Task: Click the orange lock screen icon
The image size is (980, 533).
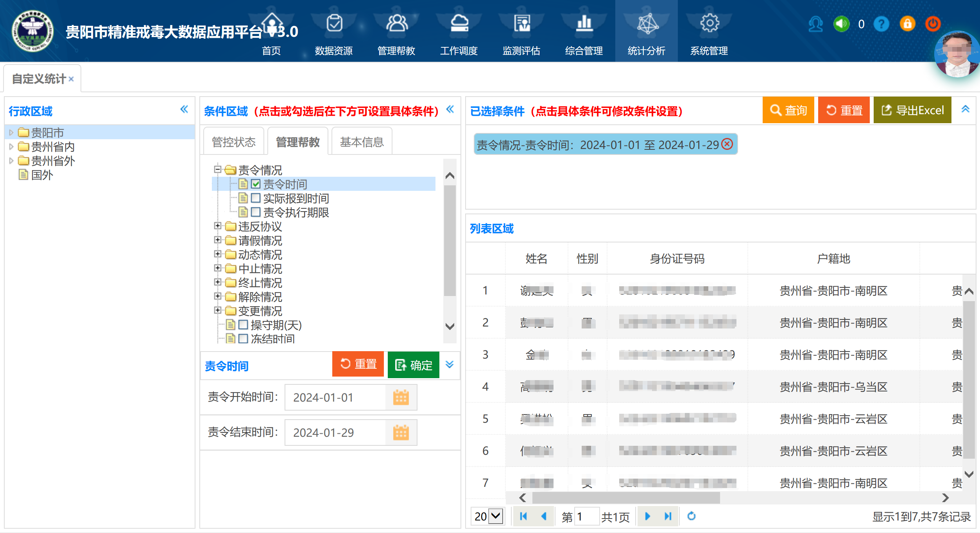Action: 907,24
